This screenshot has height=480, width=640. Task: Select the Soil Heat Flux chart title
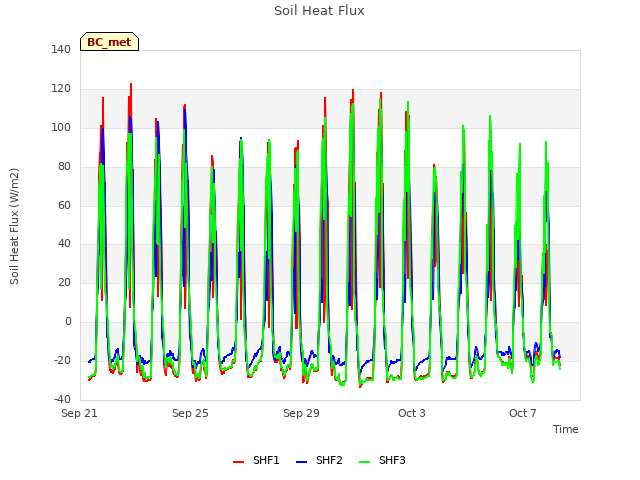(319, 11)
